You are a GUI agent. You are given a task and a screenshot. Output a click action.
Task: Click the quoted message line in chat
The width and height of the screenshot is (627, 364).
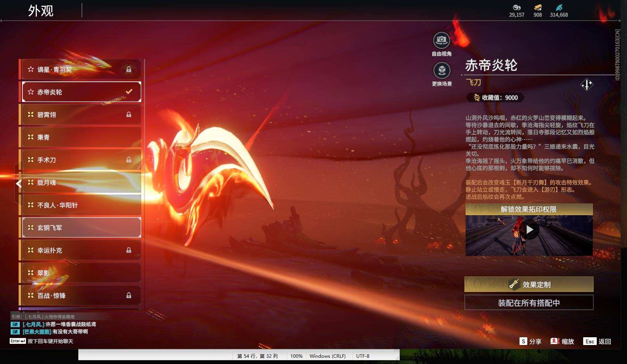click(43, 317)
